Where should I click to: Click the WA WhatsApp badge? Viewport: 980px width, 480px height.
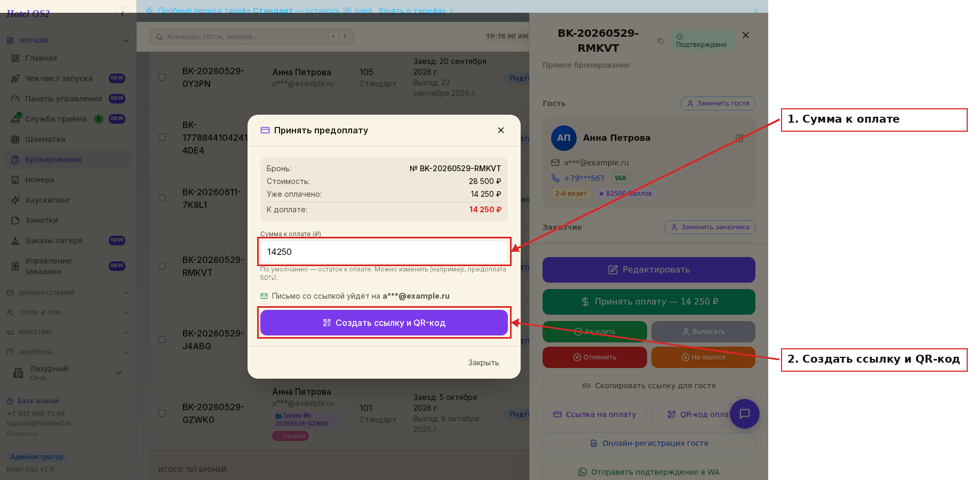pyautogui.click(x=620, y=178)
